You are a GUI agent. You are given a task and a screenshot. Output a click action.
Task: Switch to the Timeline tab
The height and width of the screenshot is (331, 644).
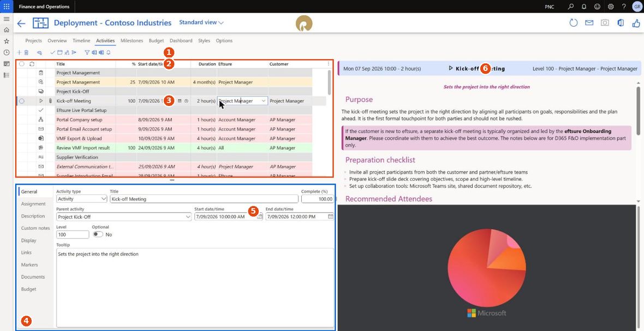pyautogui.click(x=81, y=41)
